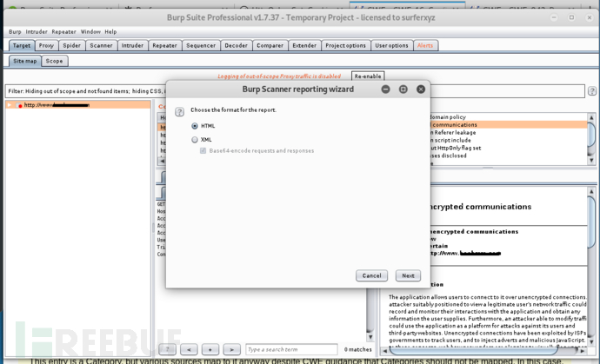Open the Intruder menu in menu bar
The height and width of the screenshot is (364, 600).
pyautogui.click(x=37, y=31)
